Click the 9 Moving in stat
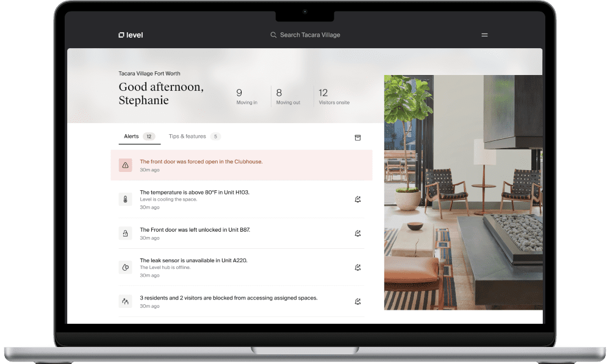This screenshot has width=610, height=364. pyautogui.click(x=246, y=96)
